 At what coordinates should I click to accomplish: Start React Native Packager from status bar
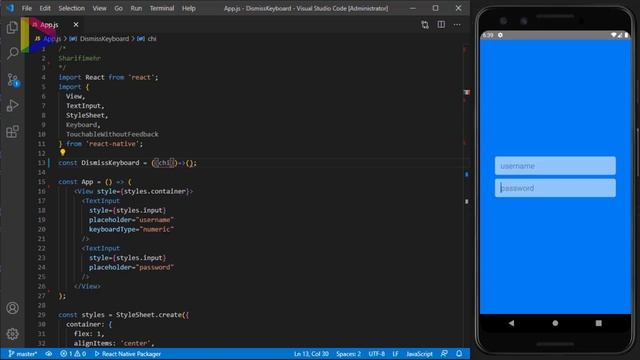pos(128,353)
